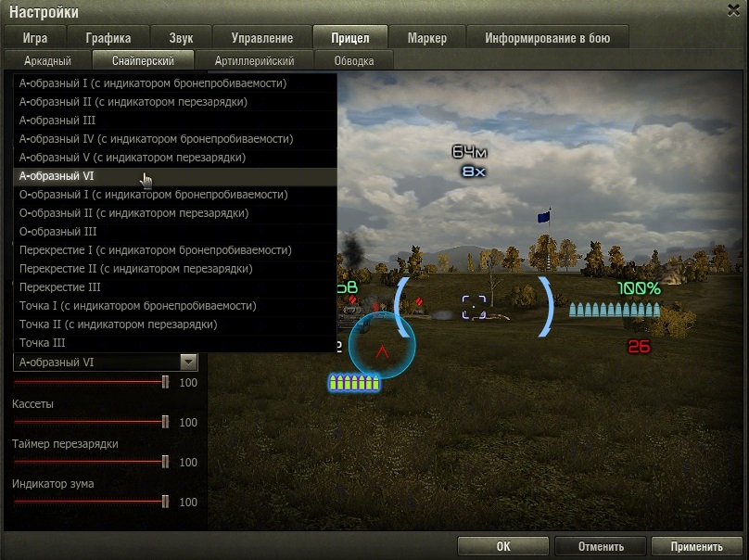Select the Снайперский sub-tab
The image size is (749, 560).
click(143, 60)
